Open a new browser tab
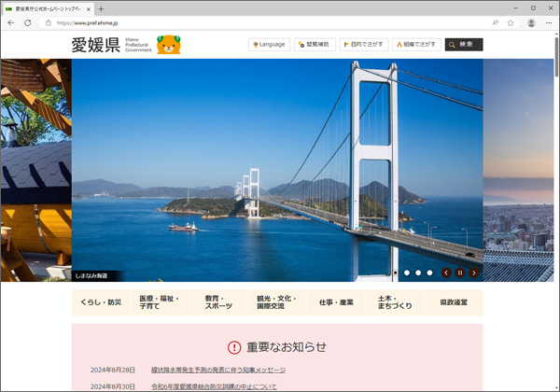The image size is (560, 392). pos(101,9)
